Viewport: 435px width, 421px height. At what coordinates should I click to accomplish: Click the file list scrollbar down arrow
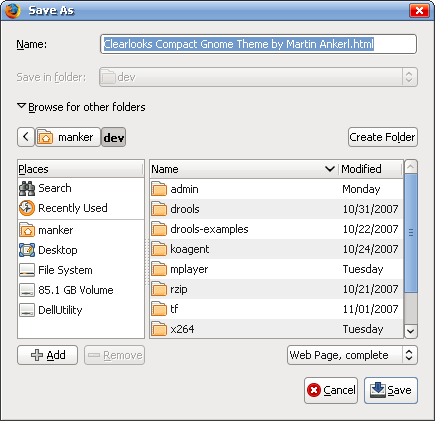click(x=411, y=331)
